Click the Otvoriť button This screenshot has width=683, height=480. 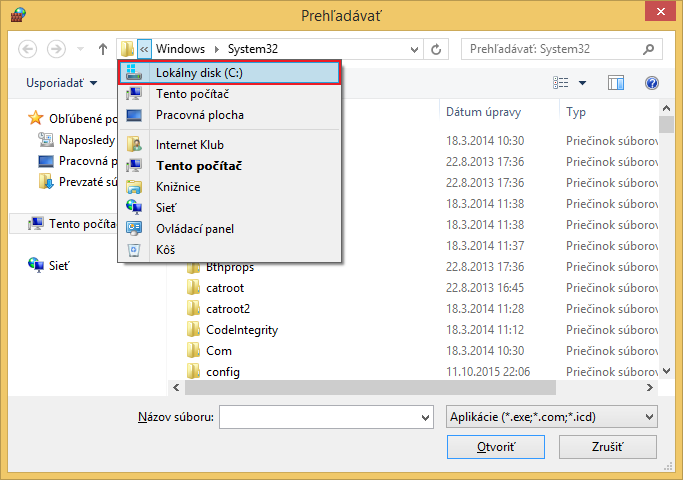tap(496, 447)
